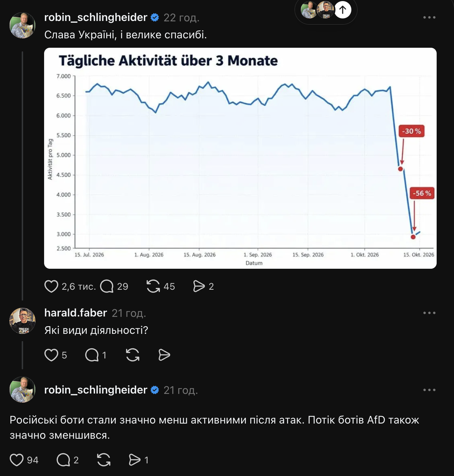Image resolution: width=454 pixels, height=476 pixels.
Task: Open the more options menu on the top post
Action: pyautogui.click(x=429, y=17)
